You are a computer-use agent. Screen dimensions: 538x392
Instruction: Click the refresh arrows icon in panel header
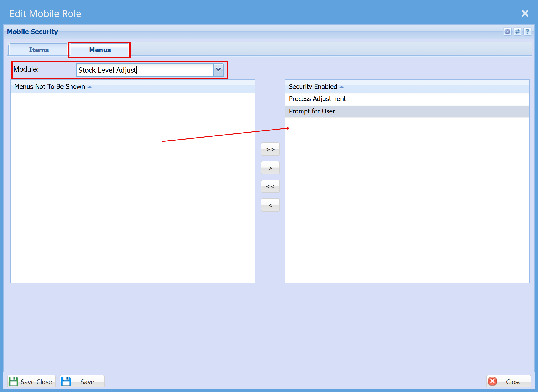517,32
